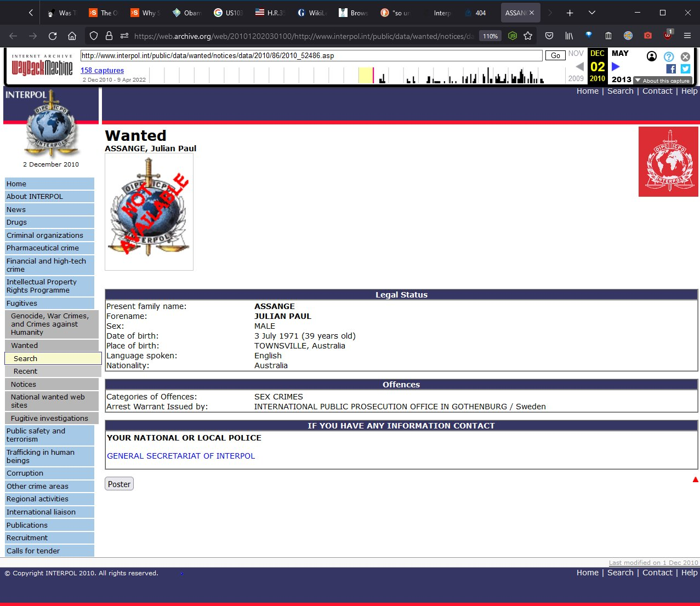Share capture on Twitter
This screenshot has height=606, width=700.
[x=685, y=68]
